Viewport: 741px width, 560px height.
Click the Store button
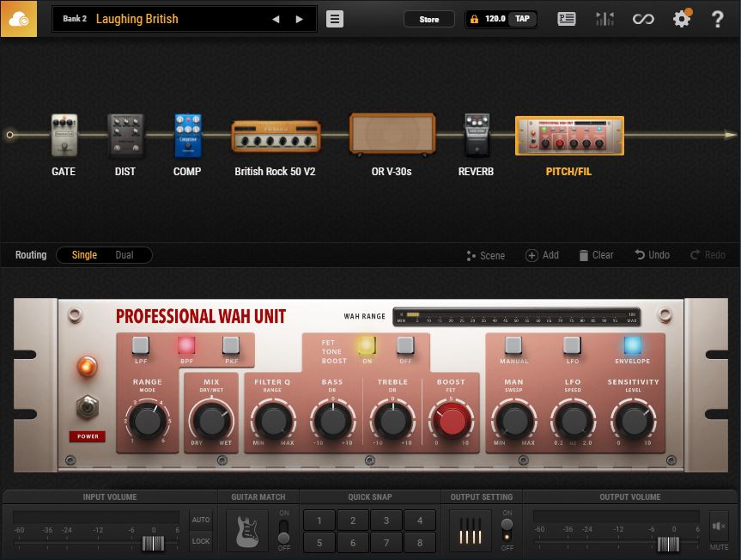[x=429, y=19]
